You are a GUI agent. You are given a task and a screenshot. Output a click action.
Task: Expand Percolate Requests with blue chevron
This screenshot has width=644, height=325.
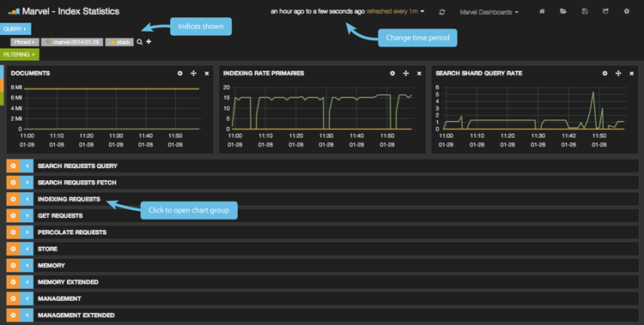(27, 232)
